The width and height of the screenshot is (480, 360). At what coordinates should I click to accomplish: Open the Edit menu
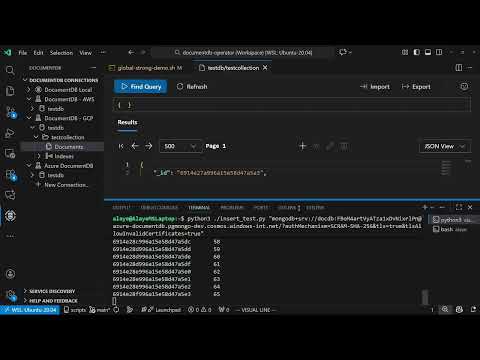[38, 53]
